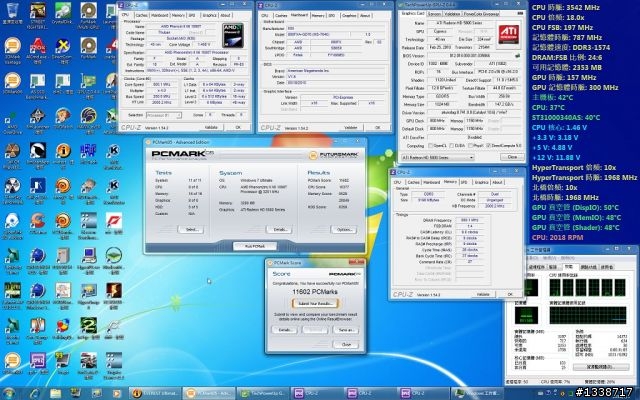Switch to PCMark05 taskbar button
The image size is (640, 400).
click(x=208, y=393)
